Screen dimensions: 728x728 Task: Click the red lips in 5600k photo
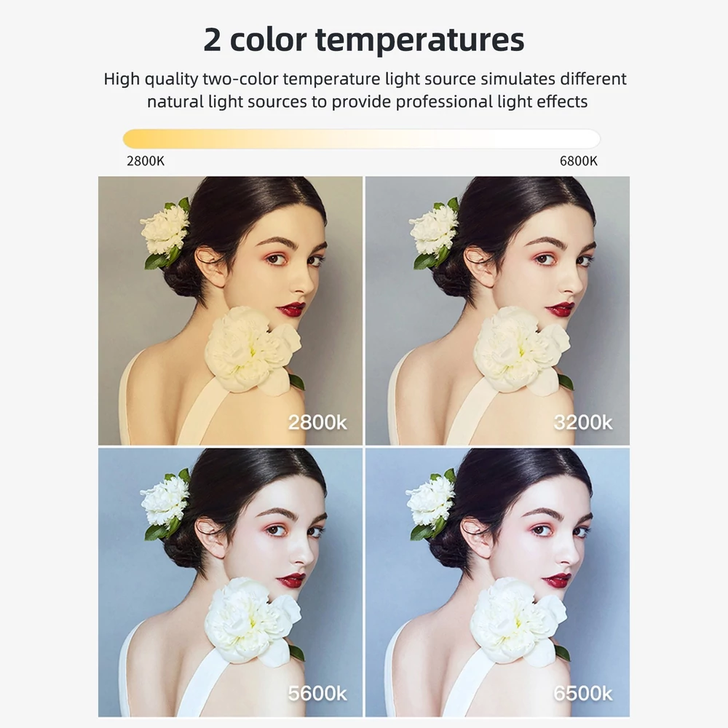pos(292,580)
